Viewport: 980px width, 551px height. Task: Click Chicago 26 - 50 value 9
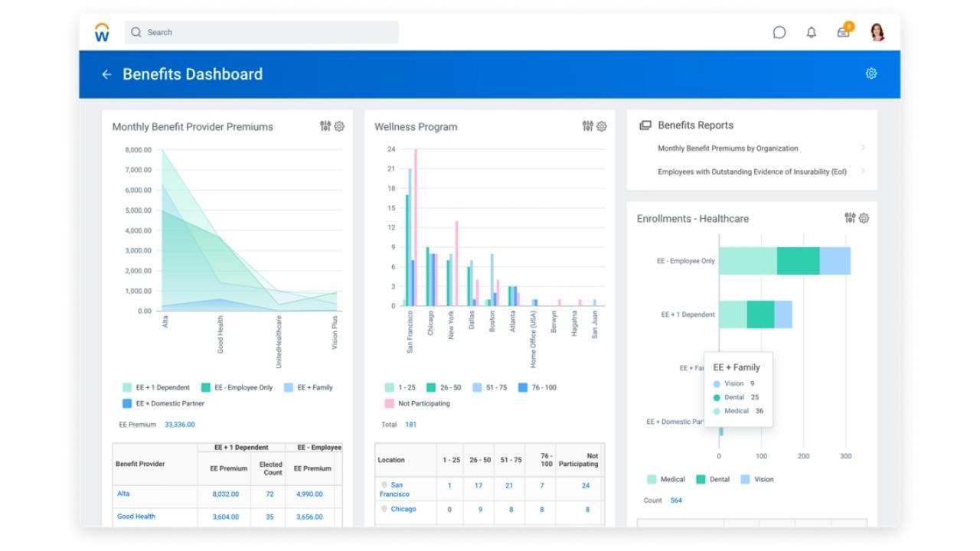coord(480,510)
